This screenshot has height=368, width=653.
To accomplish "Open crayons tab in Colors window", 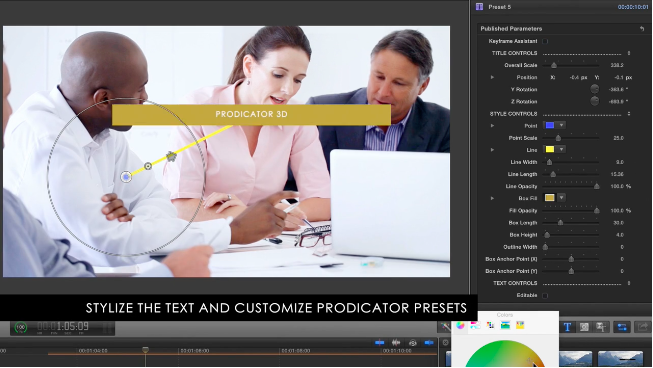I will click(520, 326).
